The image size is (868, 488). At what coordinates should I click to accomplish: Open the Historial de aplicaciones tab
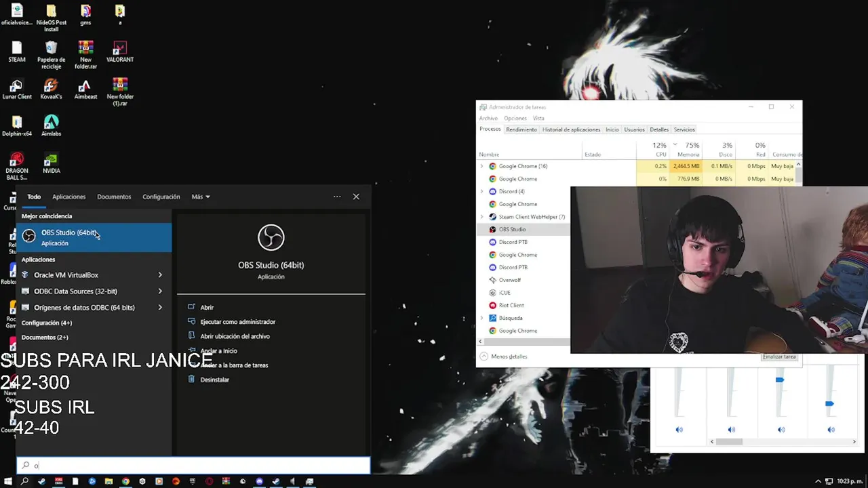[x=571, y=129]
